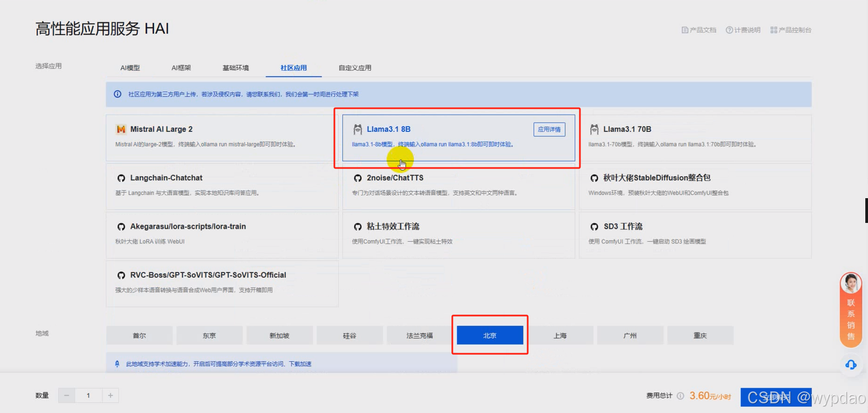Click the 联系销售 side button
Screen dimensions: 868x413
851,310
